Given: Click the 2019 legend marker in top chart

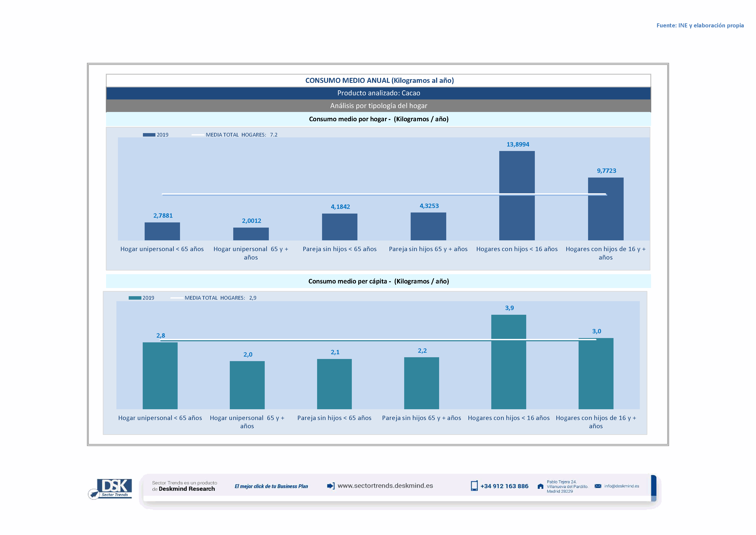Looking at the screenshot, I should pyautogui.click(x=149, y=135).
